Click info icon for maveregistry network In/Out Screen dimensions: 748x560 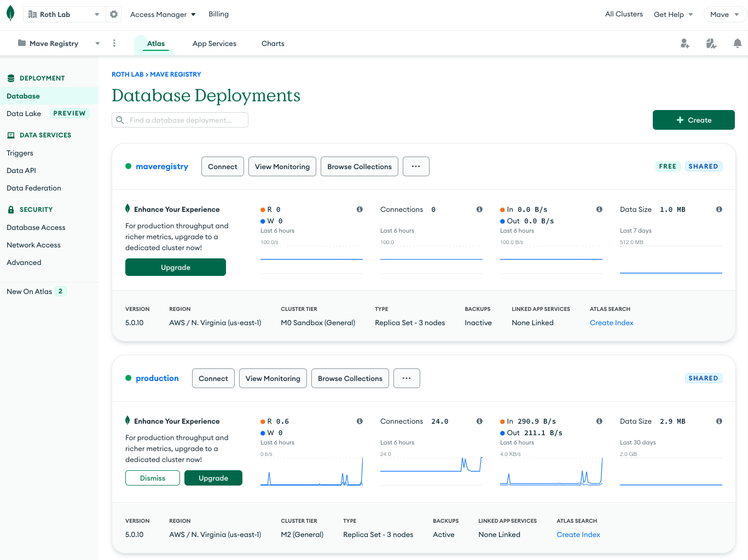[599, 209]
